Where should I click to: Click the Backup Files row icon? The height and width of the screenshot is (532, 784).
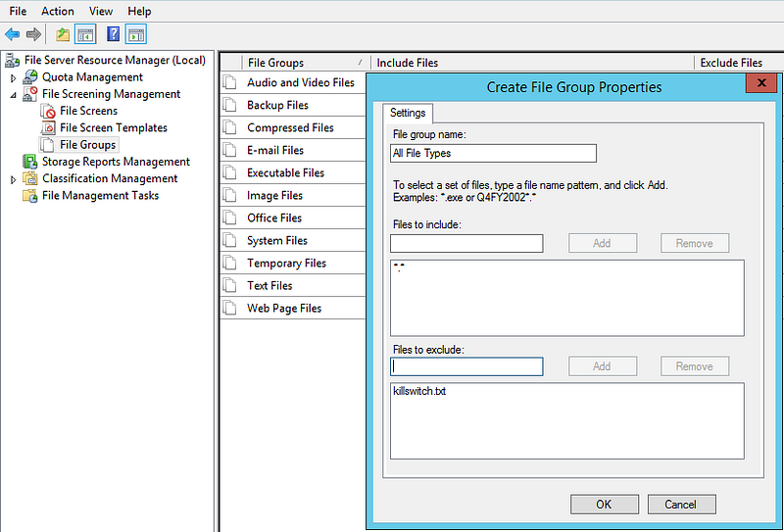(230, 105)
